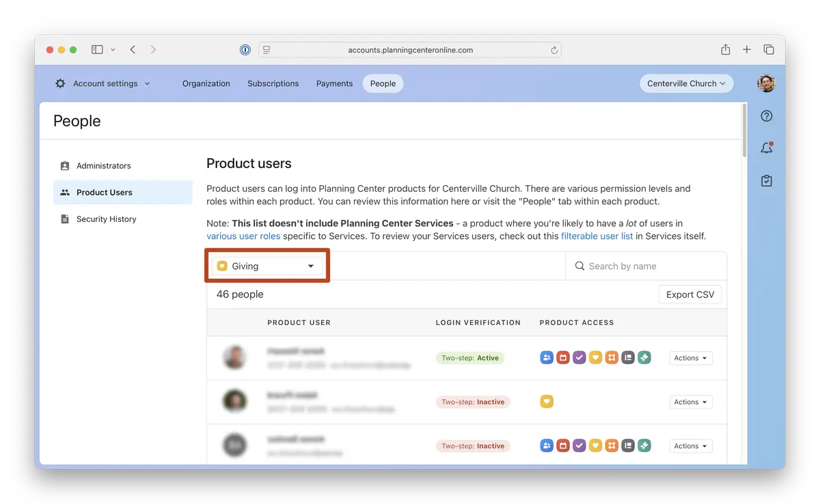Open the clipboard tasks icon in right rail
The width and height of the screenshot is (820, 504).
[767, 181]
